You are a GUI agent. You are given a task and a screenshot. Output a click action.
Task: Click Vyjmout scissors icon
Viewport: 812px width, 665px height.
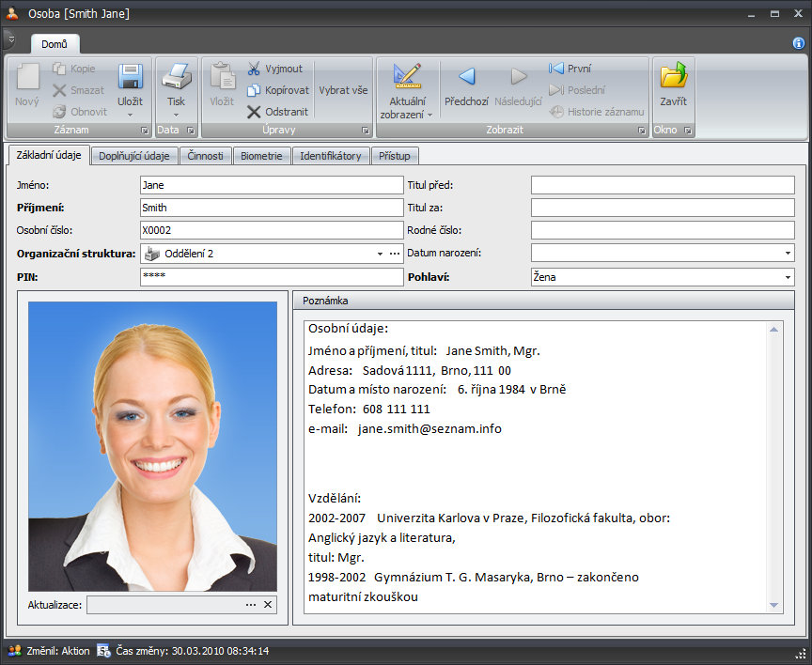(255, 69)
